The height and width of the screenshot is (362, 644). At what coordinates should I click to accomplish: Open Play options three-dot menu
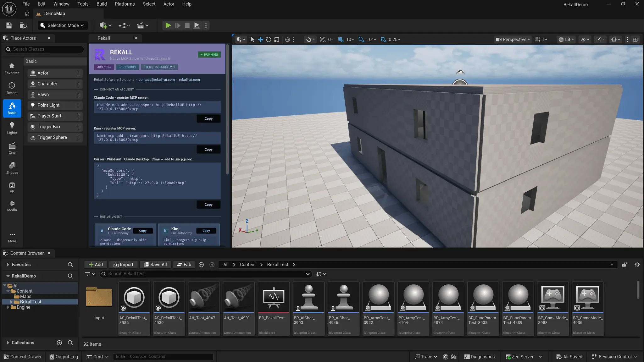pos(206,25)
